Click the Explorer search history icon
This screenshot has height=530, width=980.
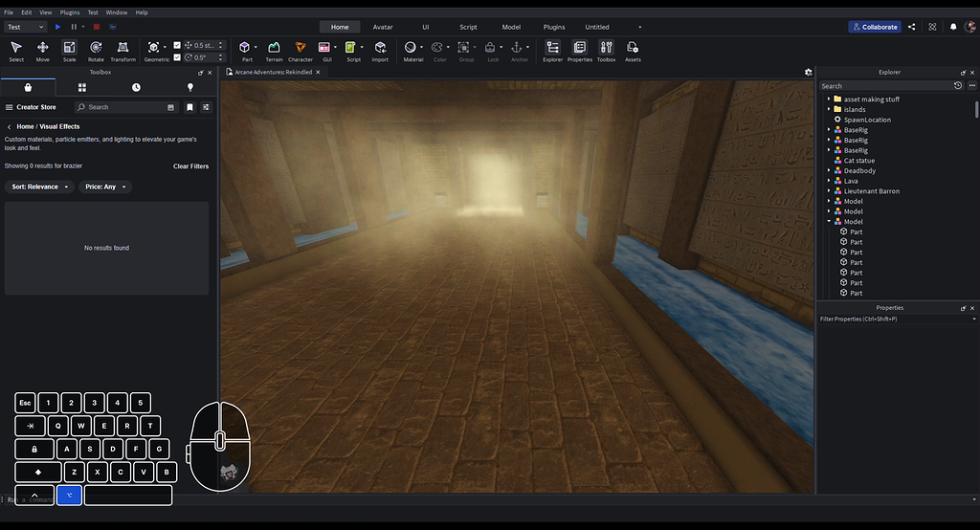[x=958, y=86]
